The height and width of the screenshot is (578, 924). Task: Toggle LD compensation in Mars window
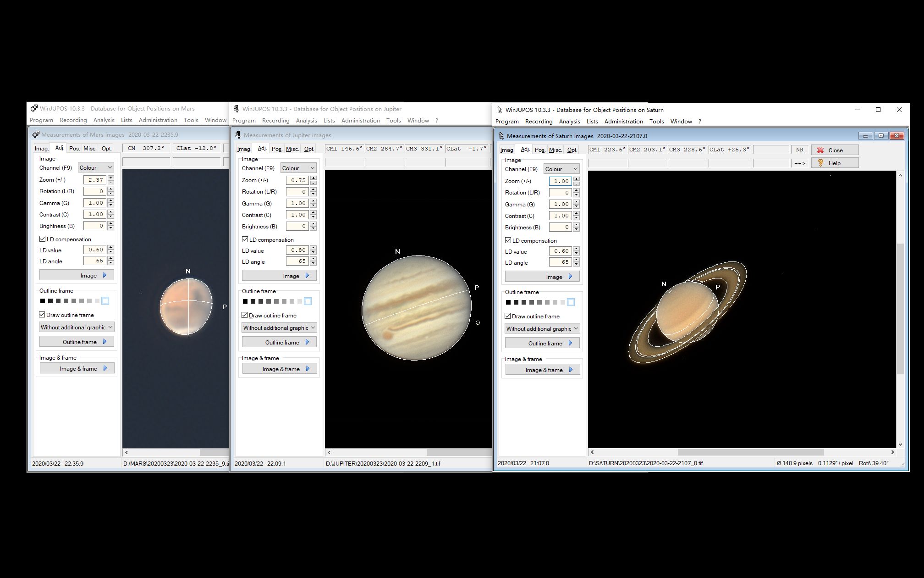[x=42, y=239]
